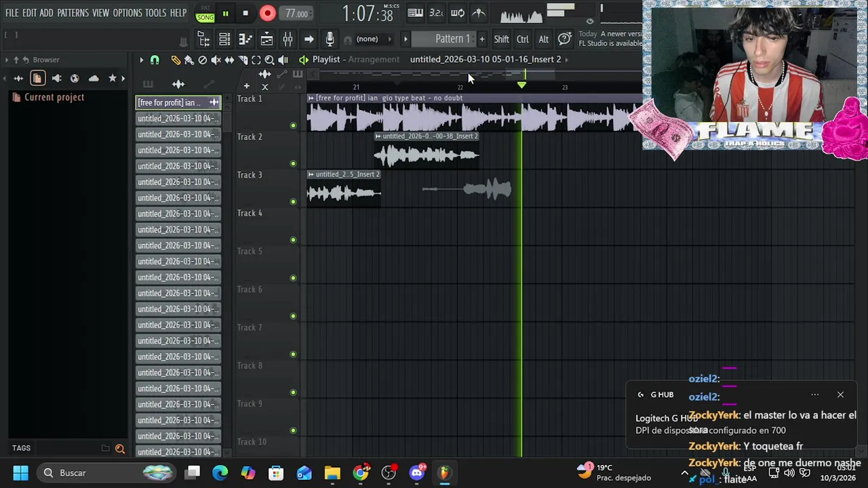Toggle loop recording icon
868x488 pixels.
(458, 13)
